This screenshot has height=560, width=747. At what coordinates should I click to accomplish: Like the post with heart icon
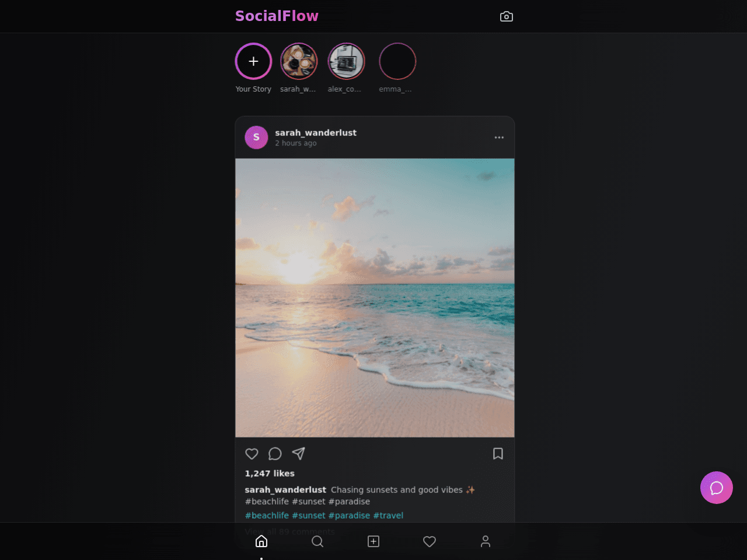[252, 454]
